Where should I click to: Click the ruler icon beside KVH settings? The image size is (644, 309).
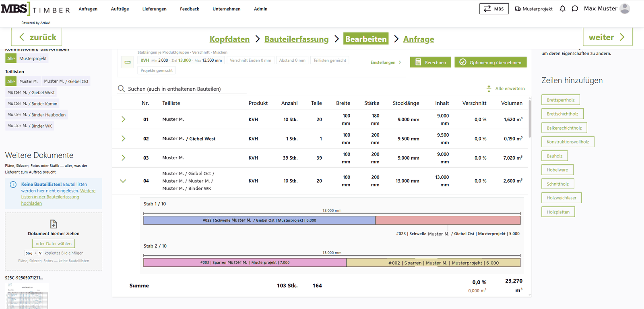[x=128, y=62]
